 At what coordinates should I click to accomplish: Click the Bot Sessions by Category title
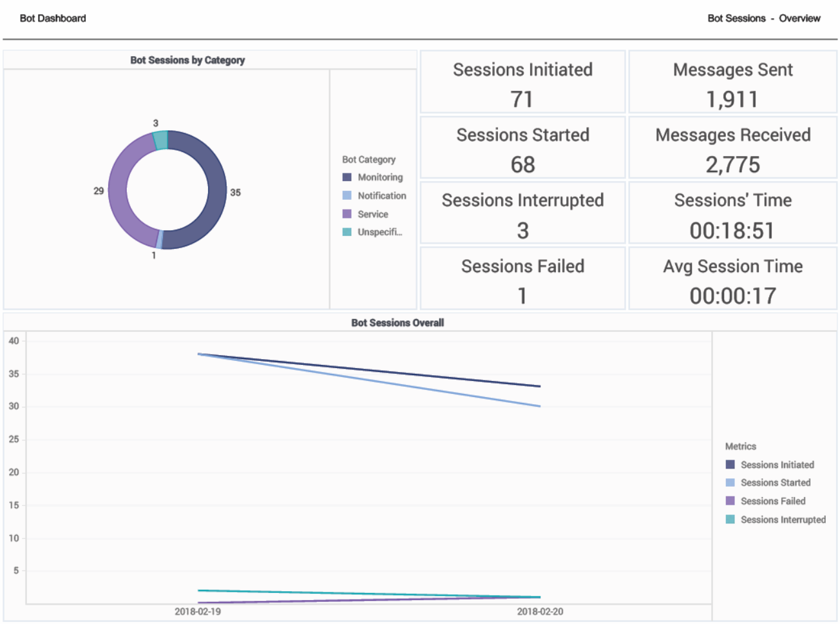pyautogui.click(x=187, y=60)
